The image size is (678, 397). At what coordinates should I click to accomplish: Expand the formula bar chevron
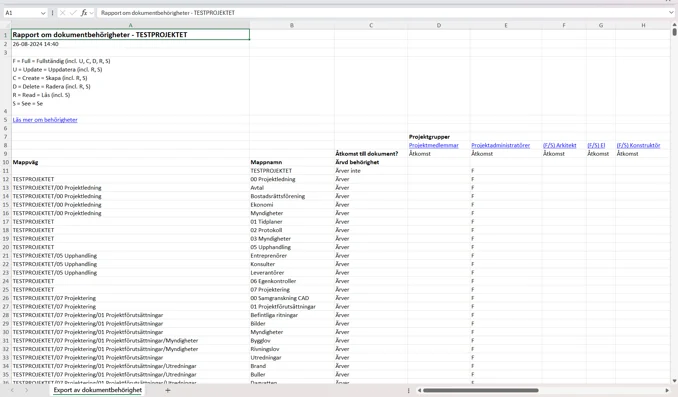point(671,13)
